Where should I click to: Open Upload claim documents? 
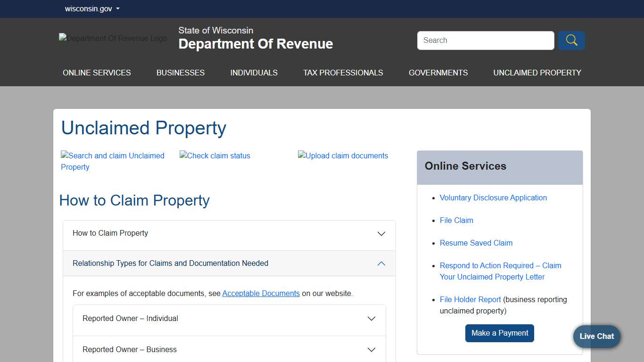click(x=343, y=156)
